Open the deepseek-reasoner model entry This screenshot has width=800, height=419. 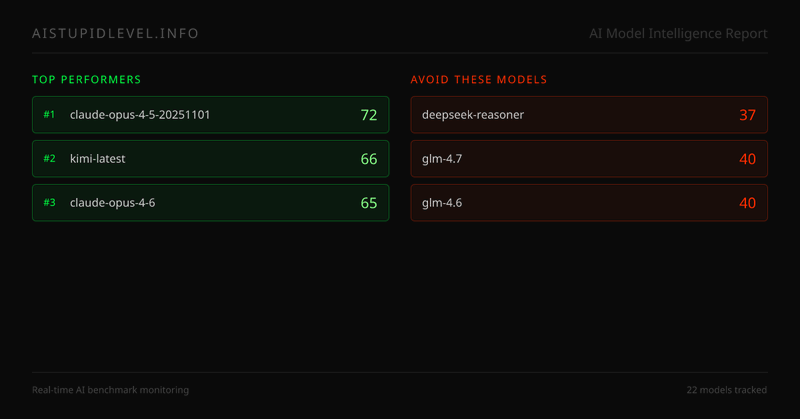tap(473, 115)
